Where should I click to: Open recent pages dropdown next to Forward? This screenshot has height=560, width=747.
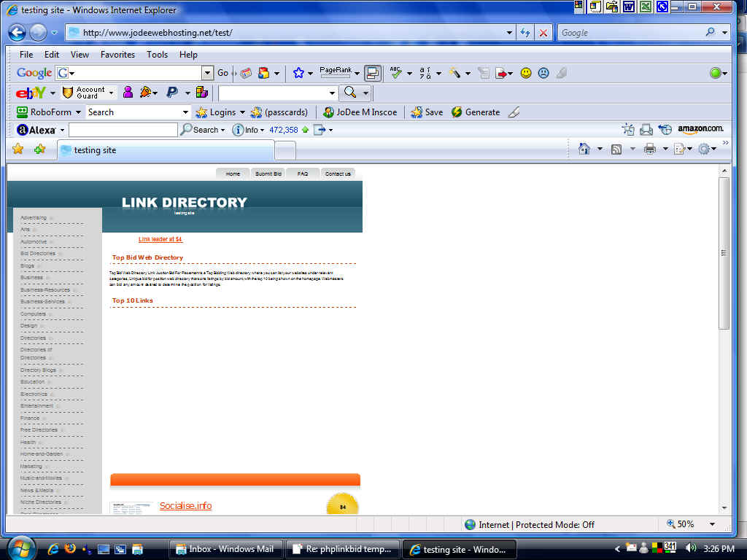click(x=54, y=33)
